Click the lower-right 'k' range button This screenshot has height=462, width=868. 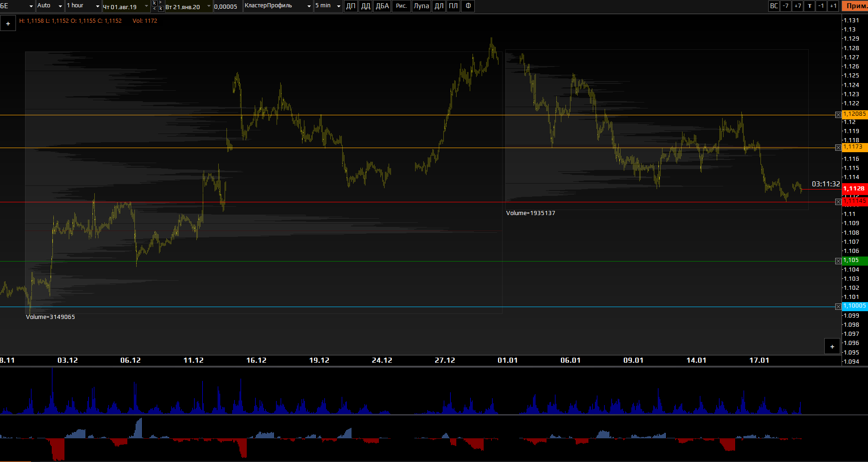(x=161, y=9)
